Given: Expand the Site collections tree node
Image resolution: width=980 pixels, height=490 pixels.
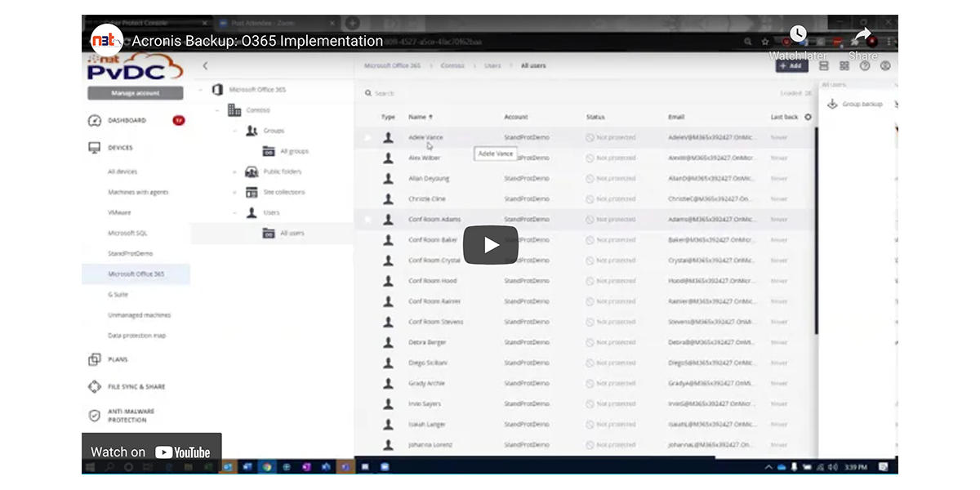Looking at the screenshot, I should click(234, 192).
